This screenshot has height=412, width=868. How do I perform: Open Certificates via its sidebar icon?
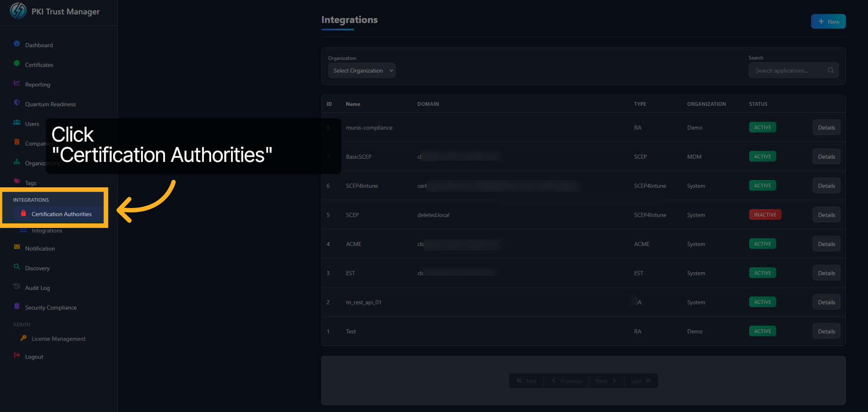(x=17, y=63)
